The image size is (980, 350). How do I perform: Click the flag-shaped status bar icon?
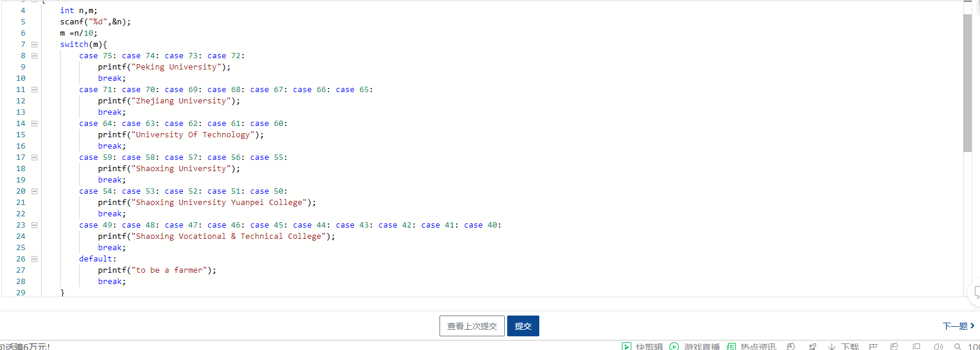click(x=873, y=346)
